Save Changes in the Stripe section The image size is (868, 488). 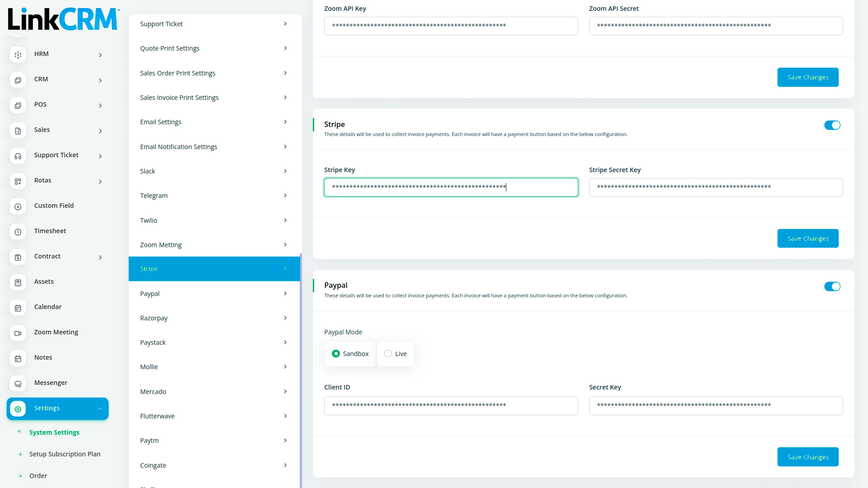click(x=807, y=239)
